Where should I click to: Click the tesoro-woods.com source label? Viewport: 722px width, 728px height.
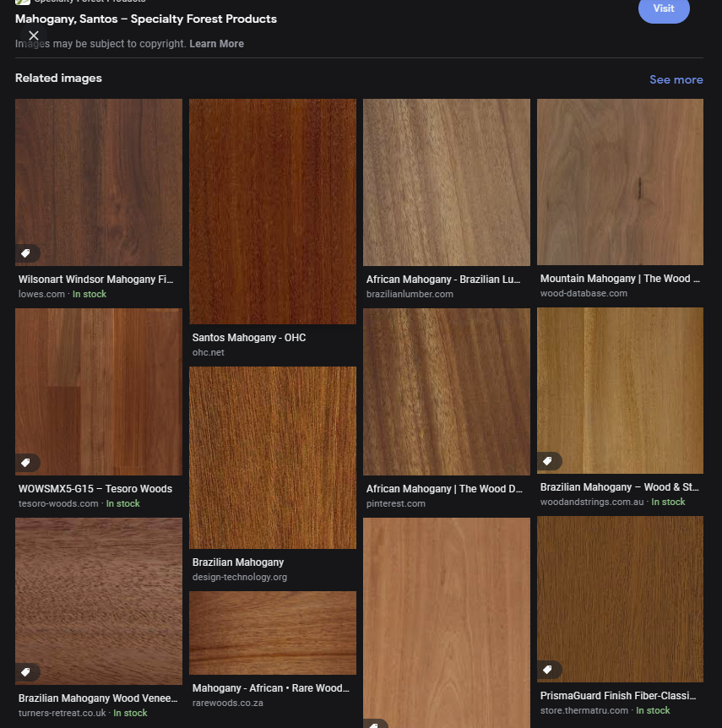[x=58, y=503]
